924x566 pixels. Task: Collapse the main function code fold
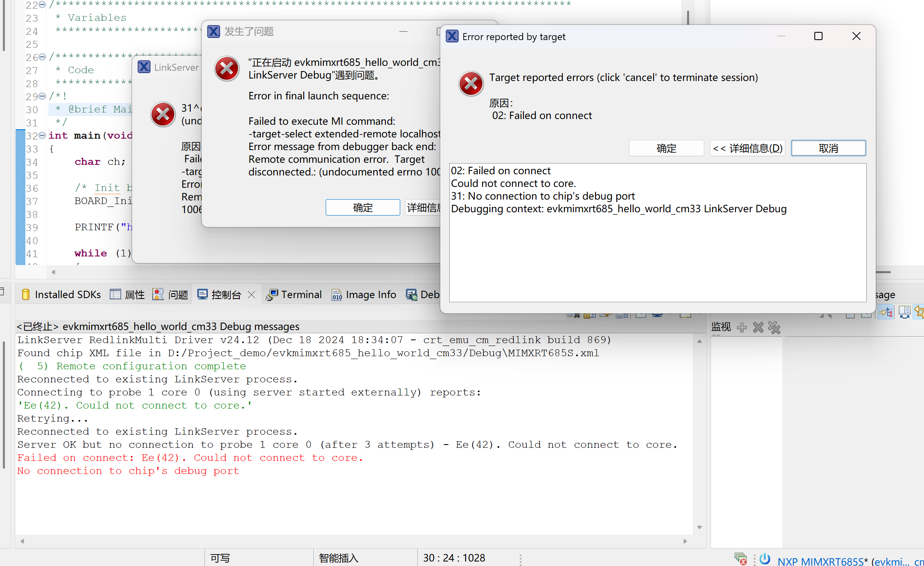(42, 135)
